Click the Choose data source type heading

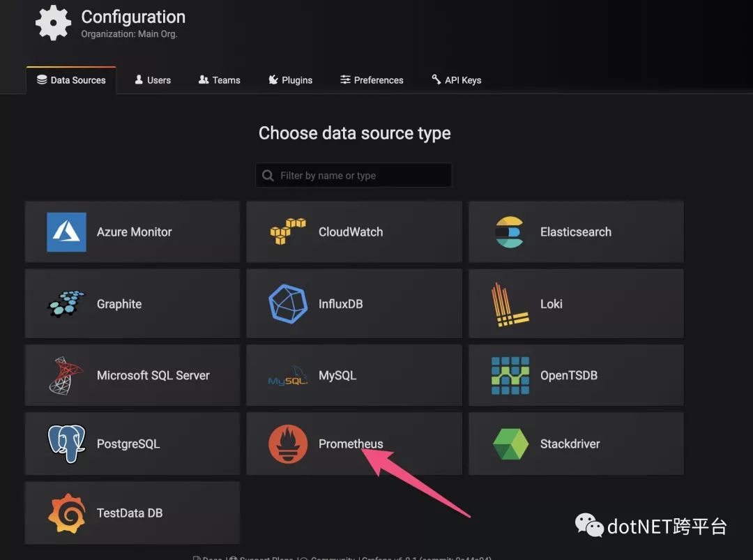(x=354, y=133)
